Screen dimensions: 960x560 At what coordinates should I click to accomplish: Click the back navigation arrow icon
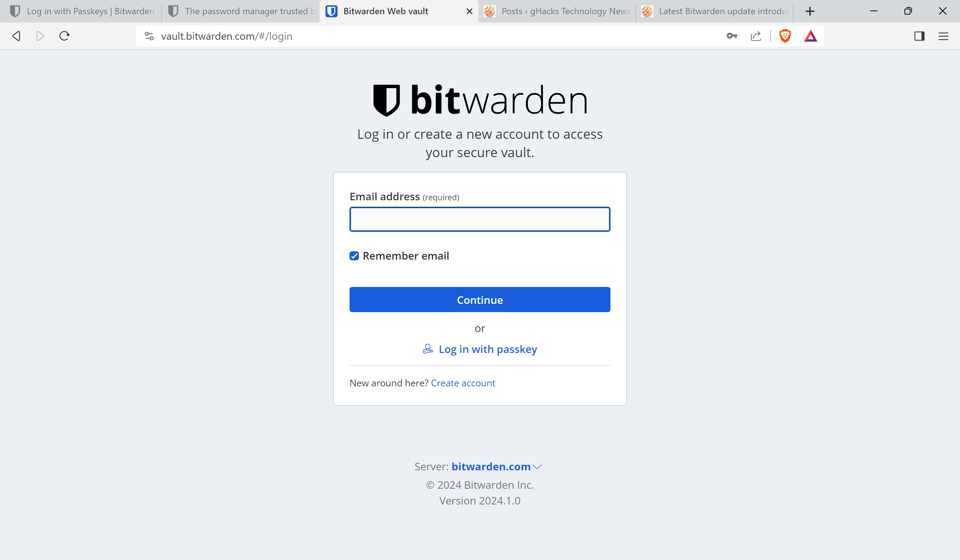coord(16,36)
